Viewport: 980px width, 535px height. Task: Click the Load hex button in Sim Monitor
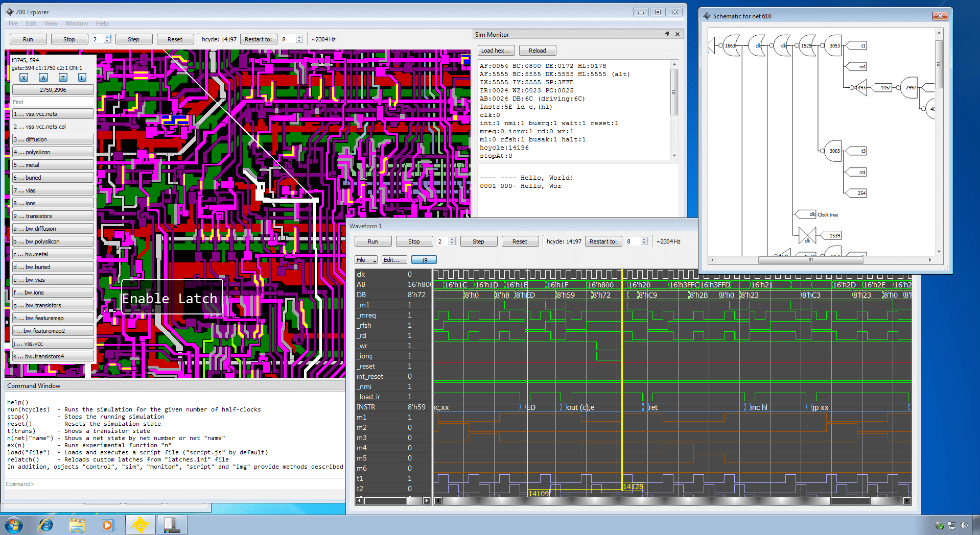[495, 50]
